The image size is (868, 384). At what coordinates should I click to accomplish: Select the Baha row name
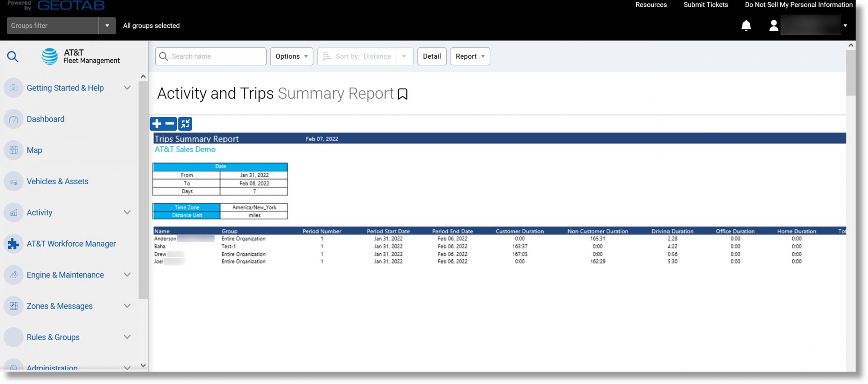[x=160, y=247]
